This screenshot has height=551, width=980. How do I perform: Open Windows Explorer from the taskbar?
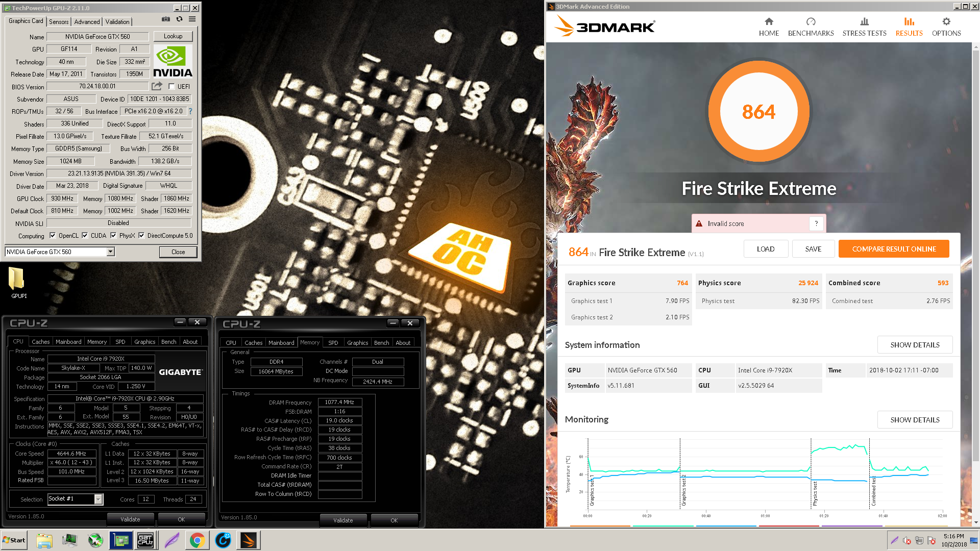pos(44,540)
